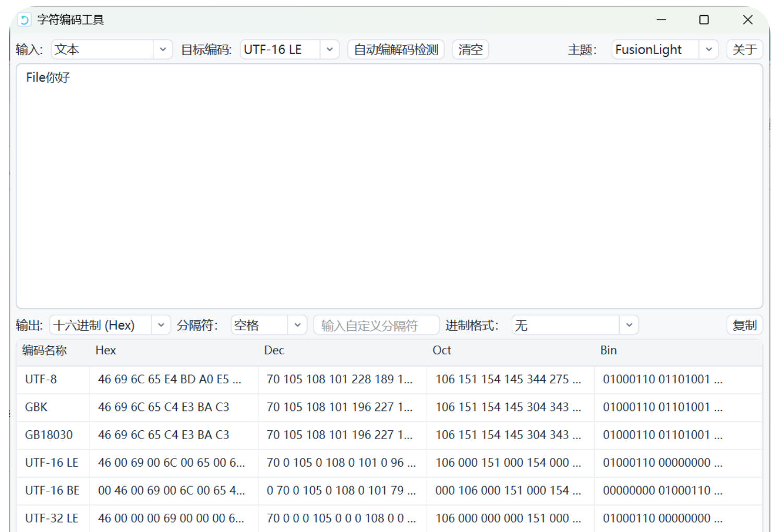Expand the separator 空格 dropdown
This screenshot has width=772, height=532.
(x=268, y=325)
